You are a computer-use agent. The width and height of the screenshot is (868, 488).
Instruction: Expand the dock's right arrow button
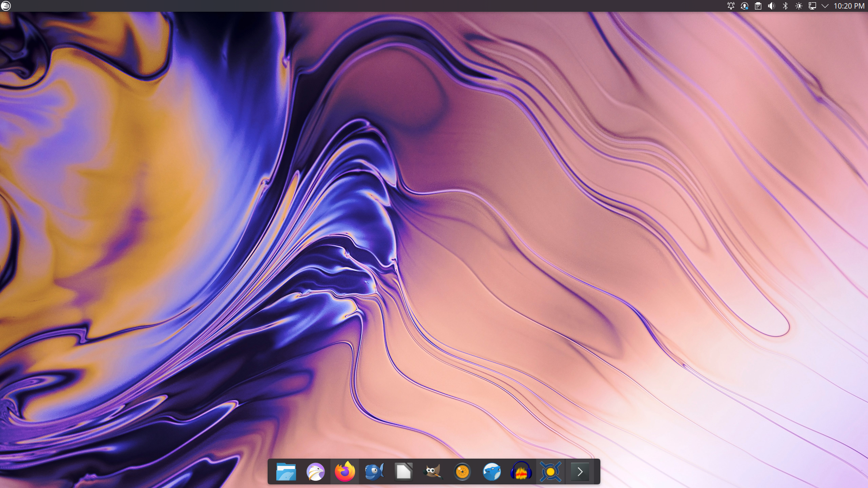(580, 472)
